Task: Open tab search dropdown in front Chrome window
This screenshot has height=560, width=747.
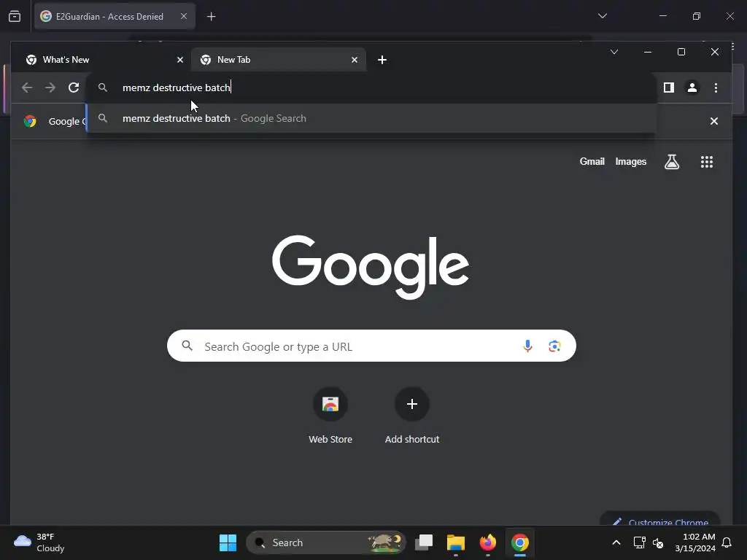Action: tap(614, 52)
